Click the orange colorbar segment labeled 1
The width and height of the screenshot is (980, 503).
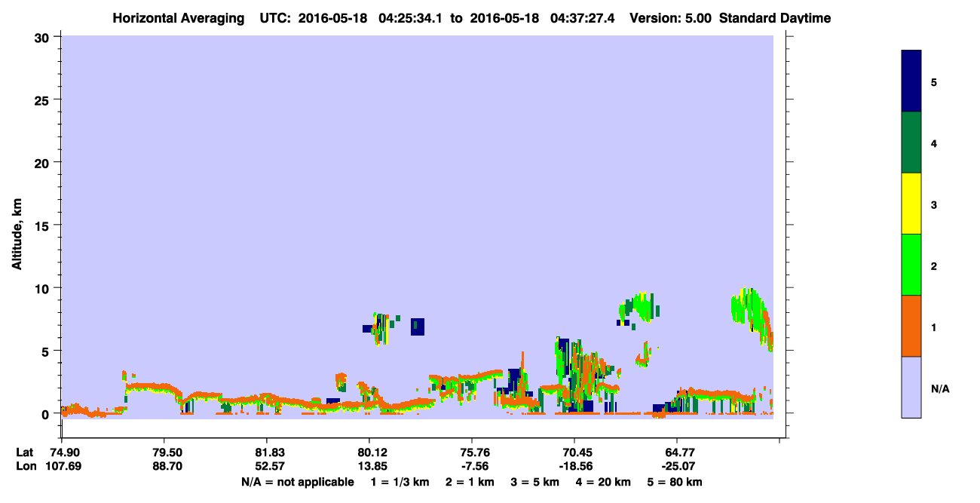(x=911, y=326)
